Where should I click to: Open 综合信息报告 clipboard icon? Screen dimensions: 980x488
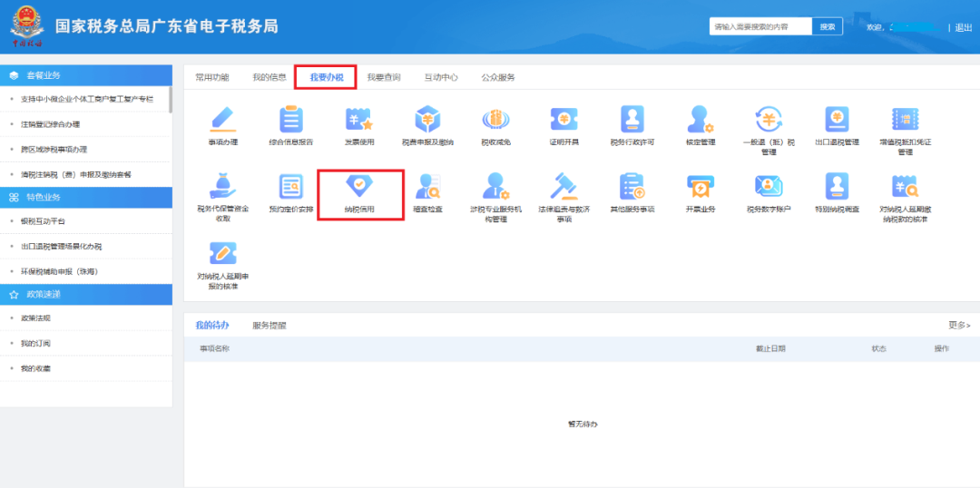pos(291,120)
